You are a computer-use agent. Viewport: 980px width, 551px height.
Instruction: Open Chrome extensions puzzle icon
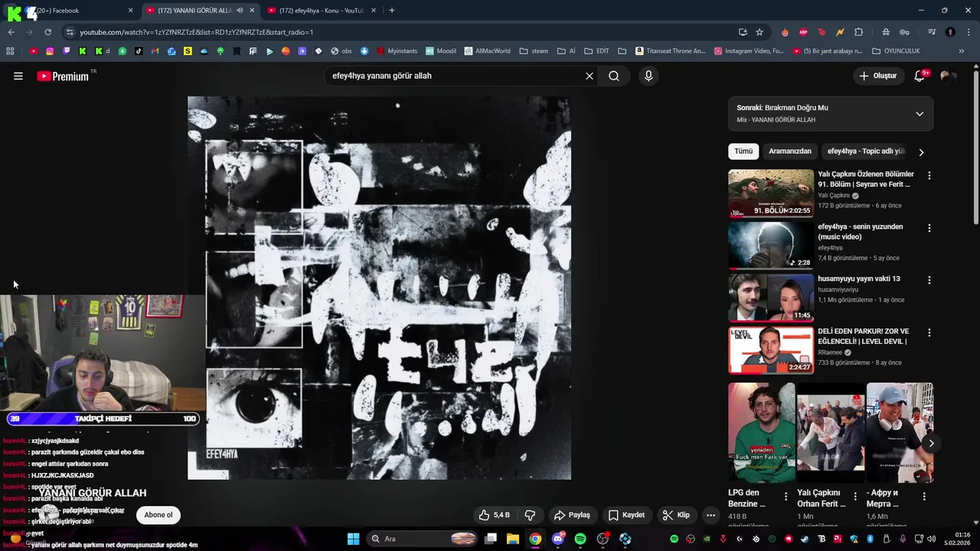[859, 32]
